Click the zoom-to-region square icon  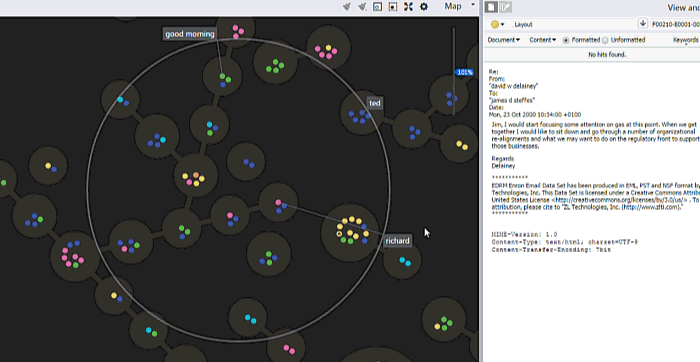[x=377, y=7]
